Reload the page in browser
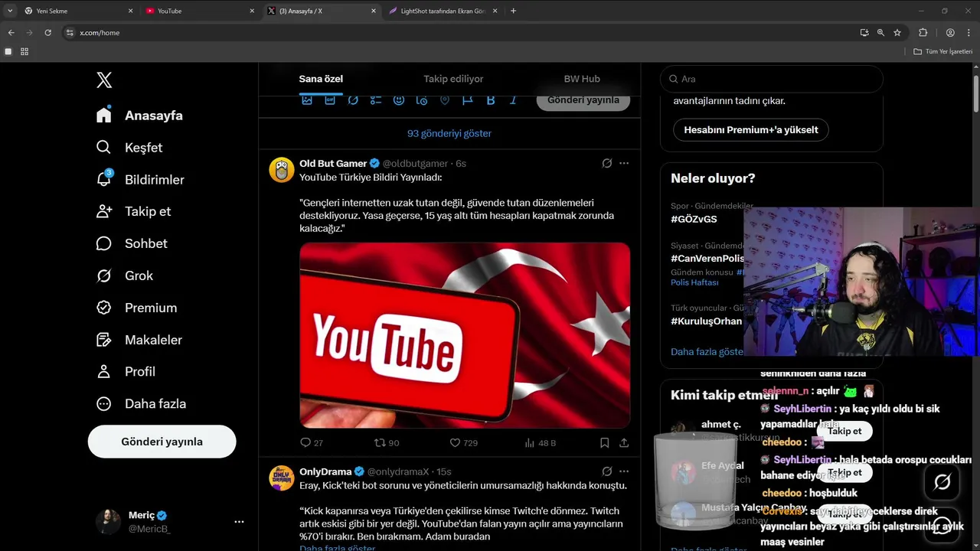980x551 pixels. (47, 33)
